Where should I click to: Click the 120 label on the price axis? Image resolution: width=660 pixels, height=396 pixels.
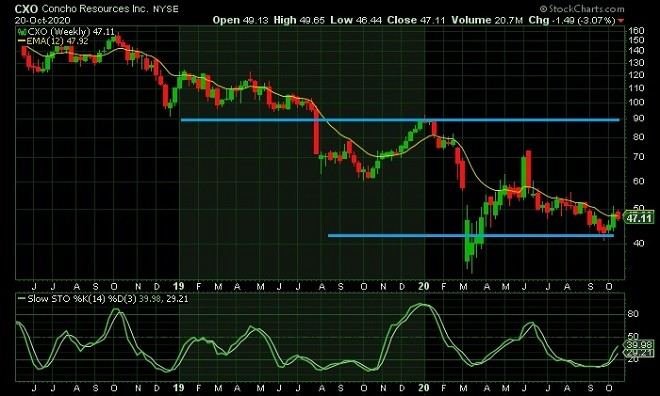coord(636,75)
